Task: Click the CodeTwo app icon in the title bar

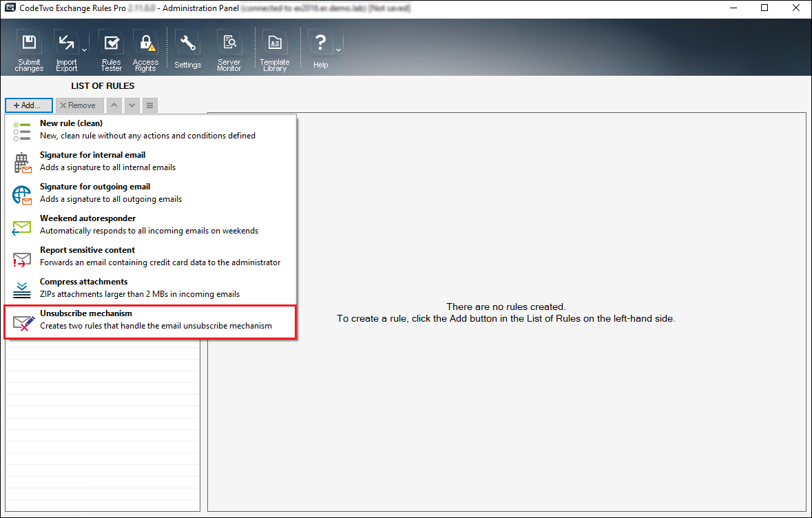Action: (10, 8)
